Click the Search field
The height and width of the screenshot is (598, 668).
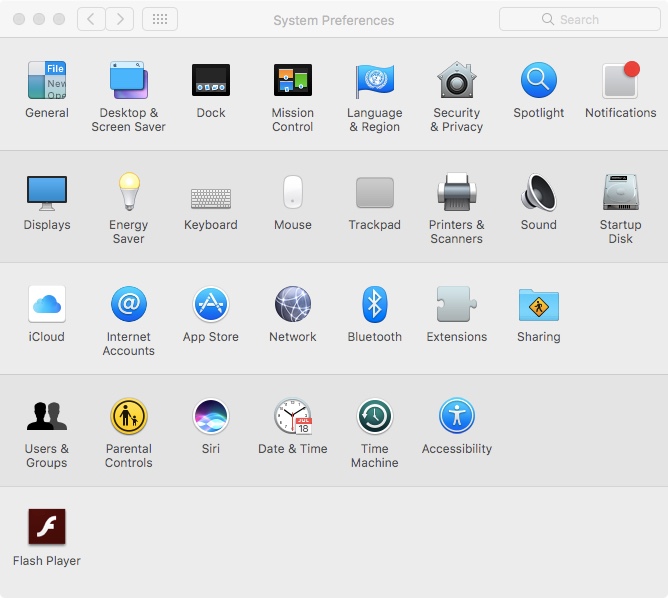(578, 19)
